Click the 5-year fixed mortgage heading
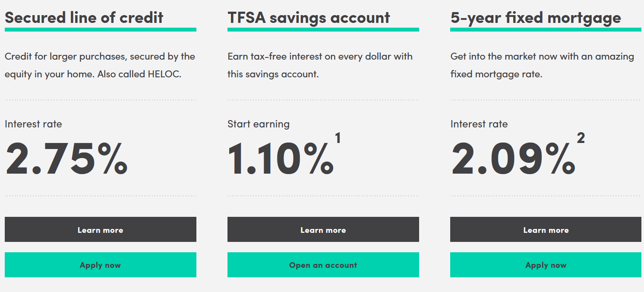644x292 pixels. tap(536, 18)
